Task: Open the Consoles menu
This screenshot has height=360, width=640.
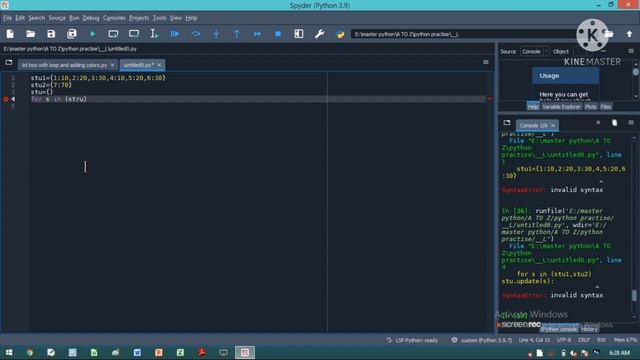Action: [114, 18]
